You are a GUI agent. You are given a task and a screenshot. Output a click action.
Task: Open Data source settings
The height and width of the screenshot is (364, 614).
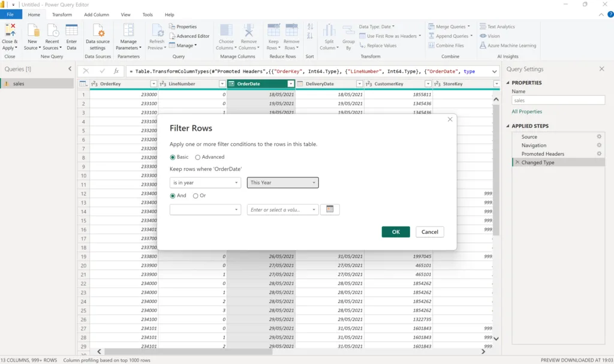pos(98,30)
